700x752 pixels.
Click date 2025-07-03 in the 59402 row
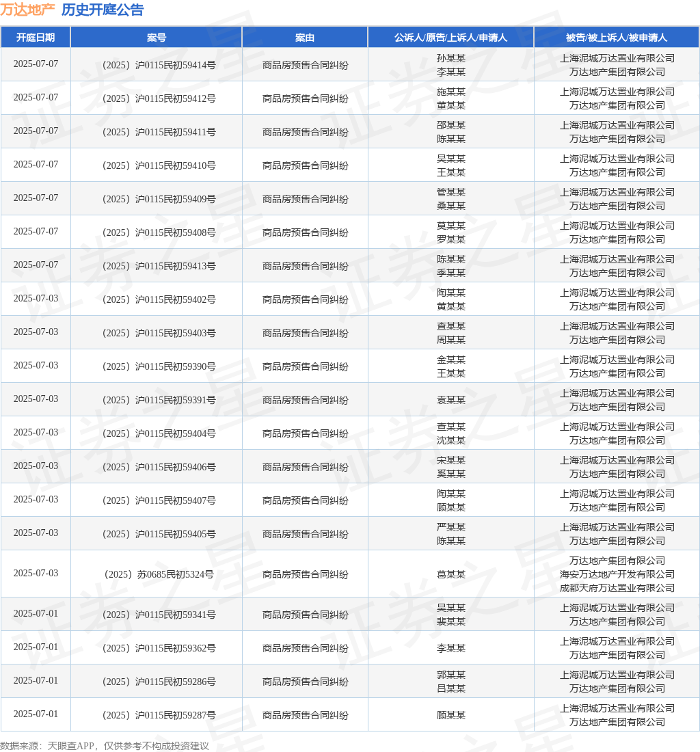[36, 298]
